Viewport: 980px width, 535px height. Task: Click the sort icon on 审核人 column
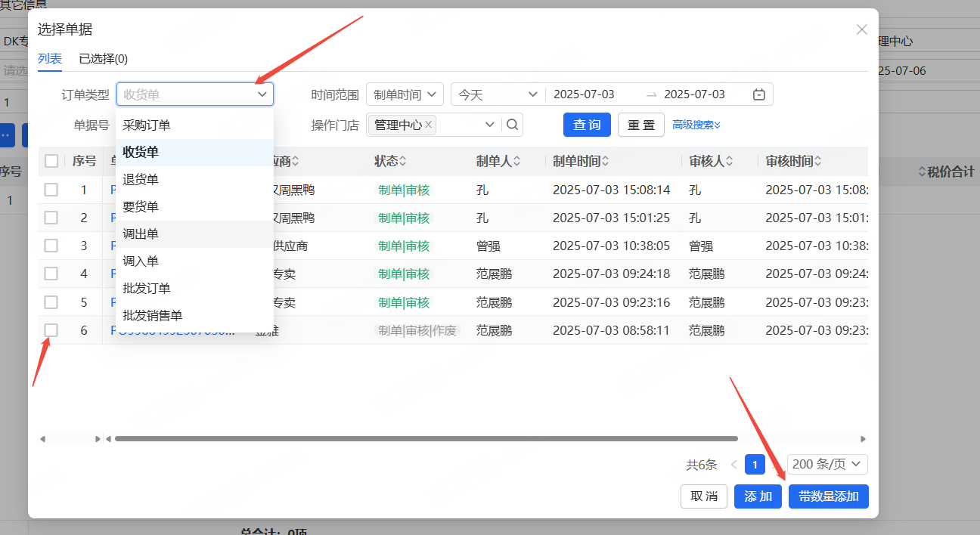[730, 161]
